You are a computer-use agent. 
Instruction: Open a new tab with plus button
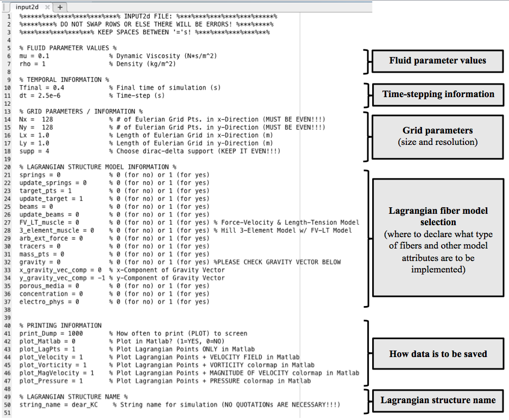click(x=60, y=7)
